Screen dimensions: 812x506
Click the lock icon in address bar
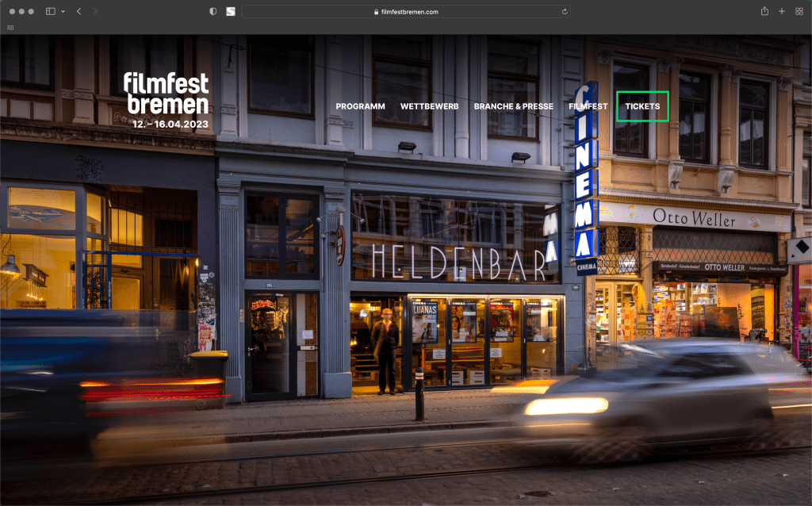pos(376,12)
